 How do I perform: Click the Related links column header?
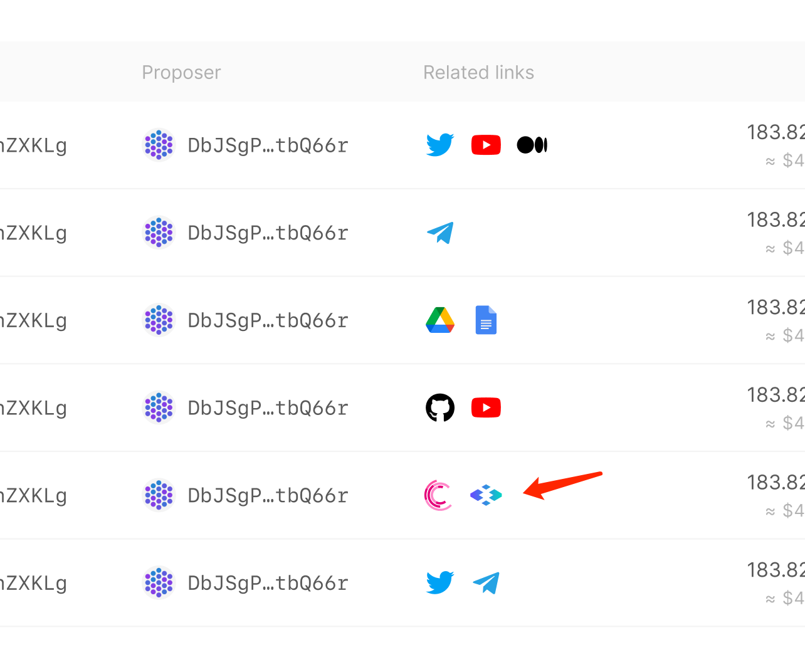[478, 72]
